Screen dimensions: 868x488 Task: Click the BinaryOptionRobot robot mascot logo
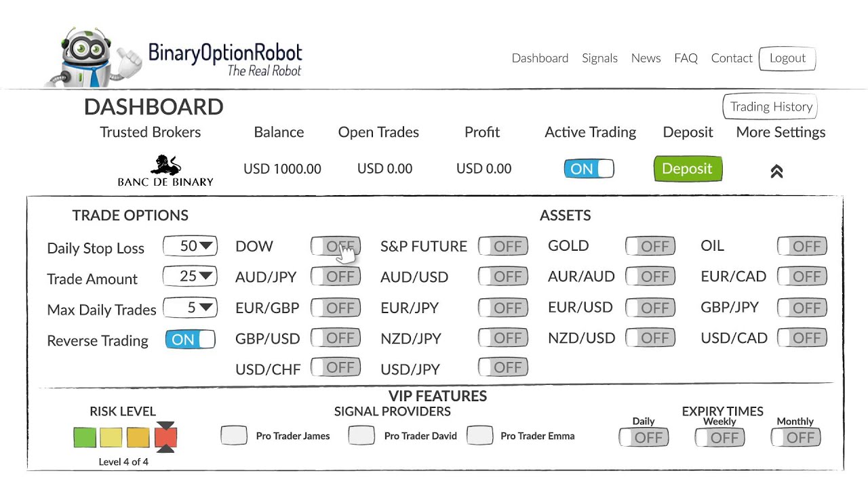pos(93,58)
